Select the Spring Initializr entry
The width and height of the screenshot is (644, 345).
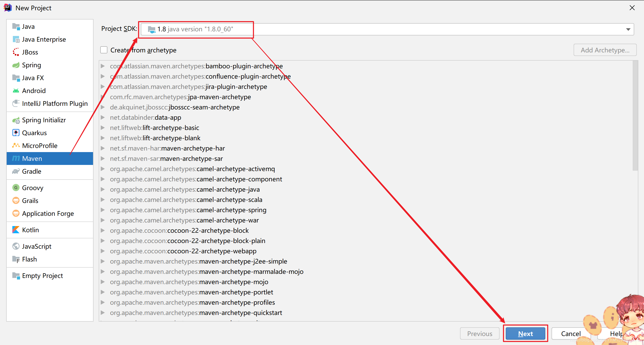(x=50, y=120)
